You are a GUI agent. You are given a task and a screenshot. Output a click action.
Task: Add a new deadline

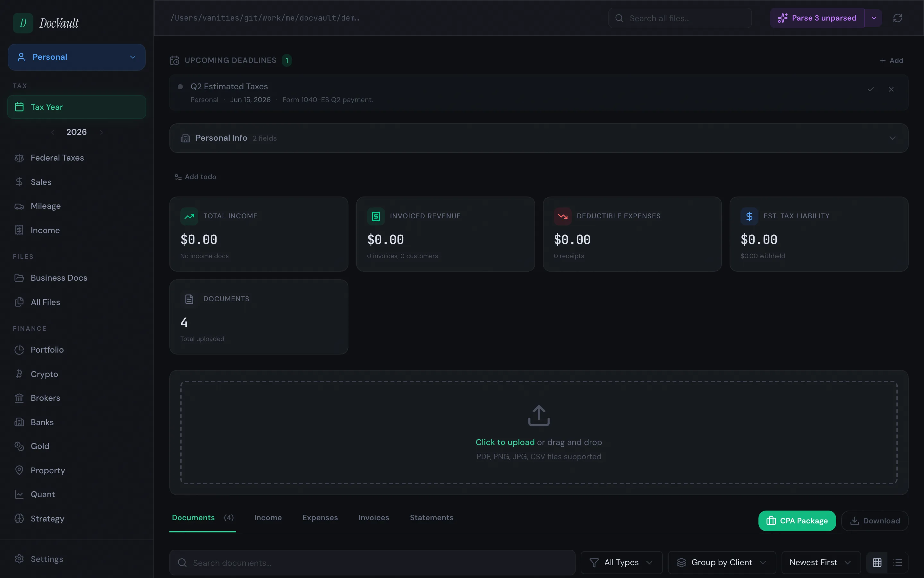tap(892, 60)
